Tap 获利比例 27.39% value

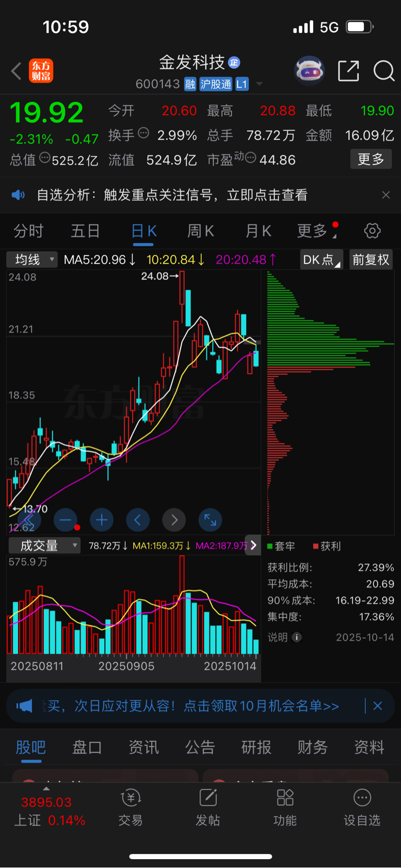tap(376, 567)
